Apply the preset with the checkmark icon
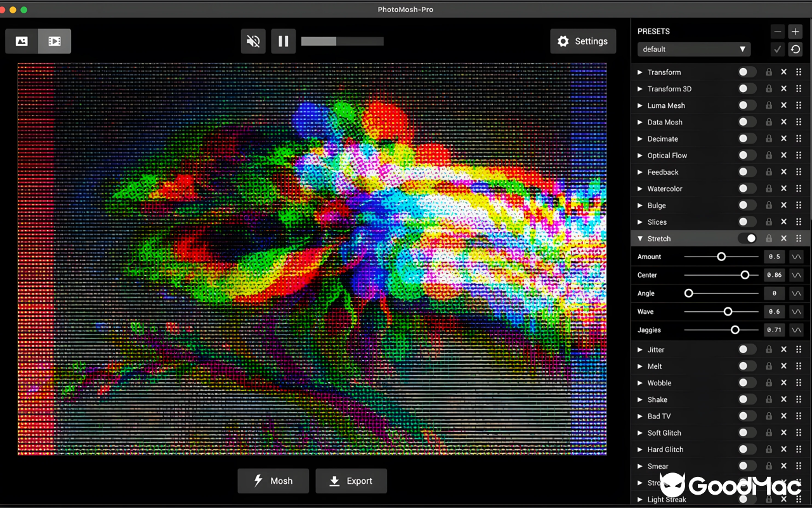The height and width of the screenshot is (508, 812). point(777,49)
